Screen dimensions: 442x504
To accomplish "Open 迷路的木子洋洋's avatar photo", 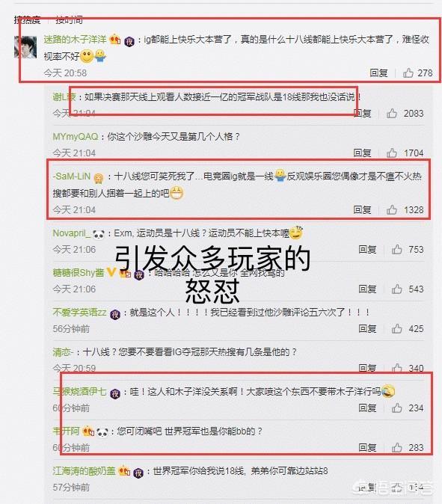I will [25, 47].
